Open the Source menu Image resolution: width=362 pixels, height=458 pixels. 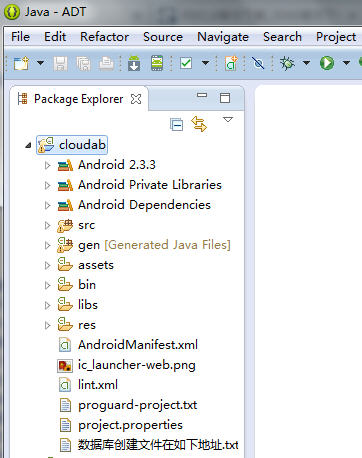point(163,37)
